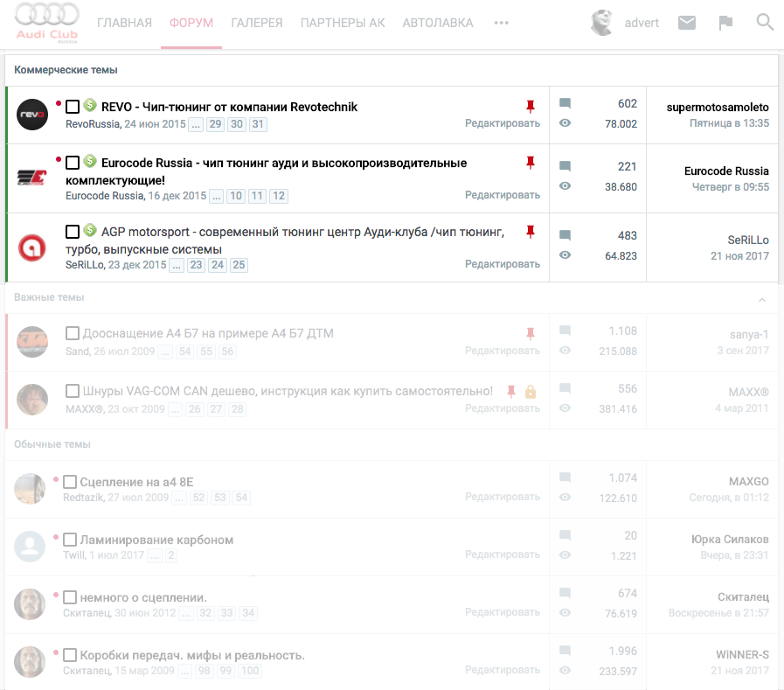Click unread red dot on REVO thread

point(59,103)
